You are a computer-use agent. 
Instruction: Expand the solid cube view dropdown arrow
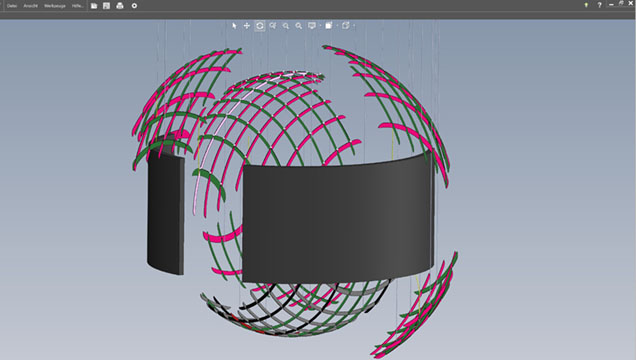337,26
